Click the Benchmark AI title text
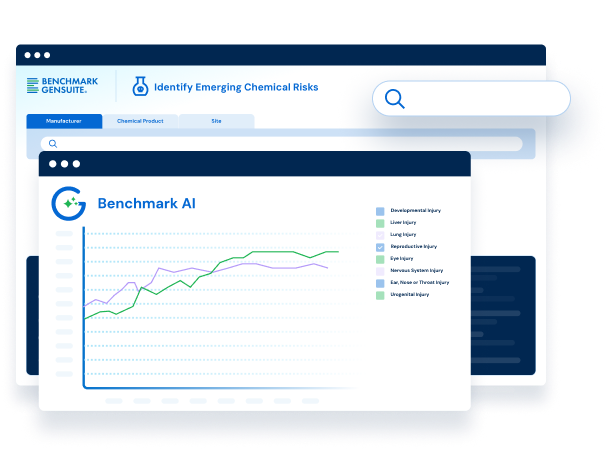Screen dimensions: 611x450 tap(147, 203)
